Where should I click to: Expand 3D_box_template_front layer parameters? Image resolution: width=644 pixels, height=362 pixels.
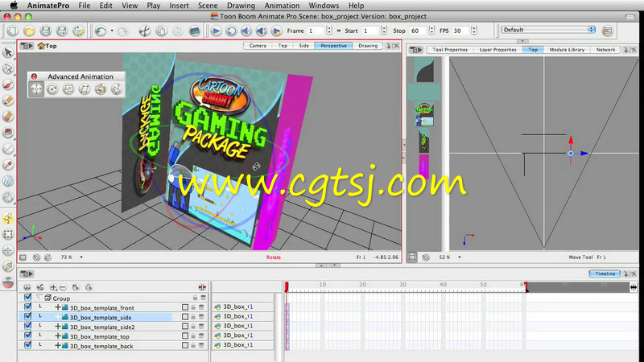click(x=57, y=307)
